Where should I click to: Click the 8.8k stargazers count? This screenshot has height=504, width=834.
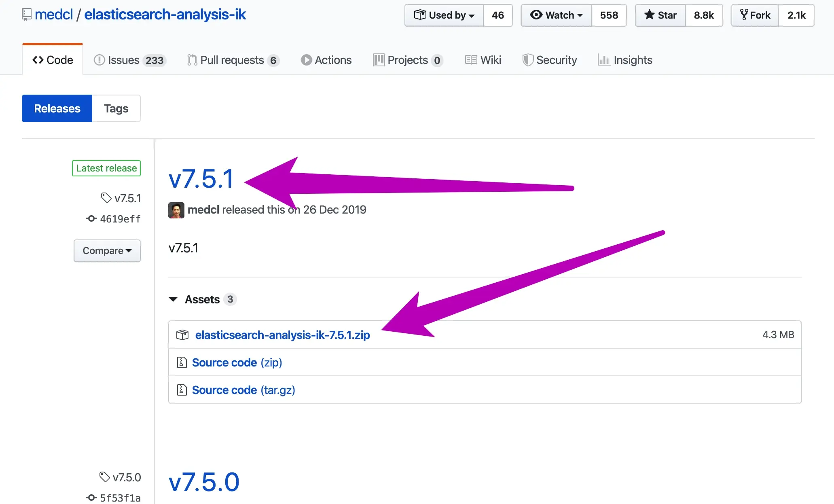tap(704, 15)
